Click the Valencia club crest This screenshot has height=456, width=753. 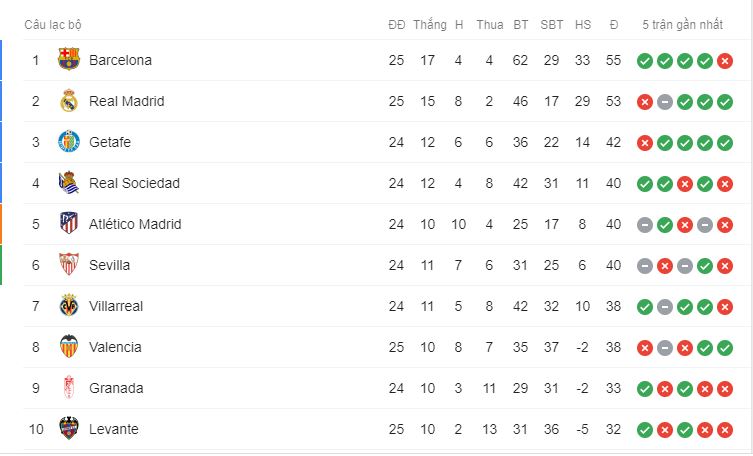(x=69, y=347)
